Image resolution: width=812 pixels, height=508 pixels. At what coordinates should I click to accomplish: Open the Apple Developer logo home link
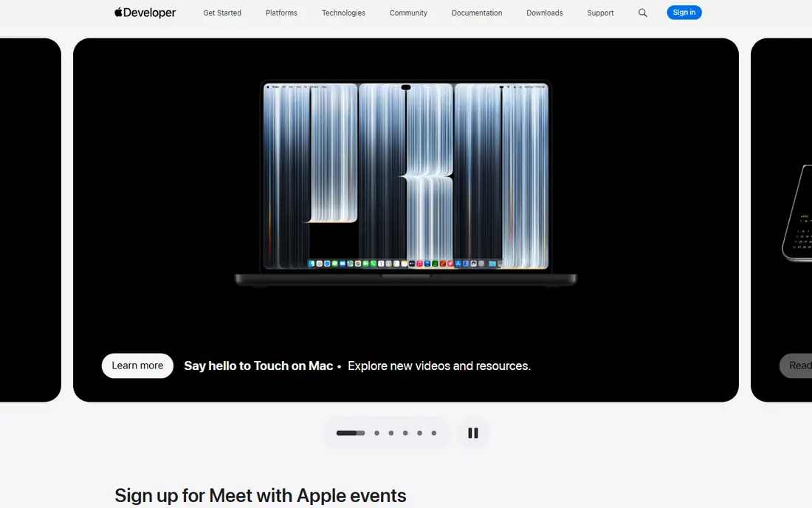tap(145, 13)
